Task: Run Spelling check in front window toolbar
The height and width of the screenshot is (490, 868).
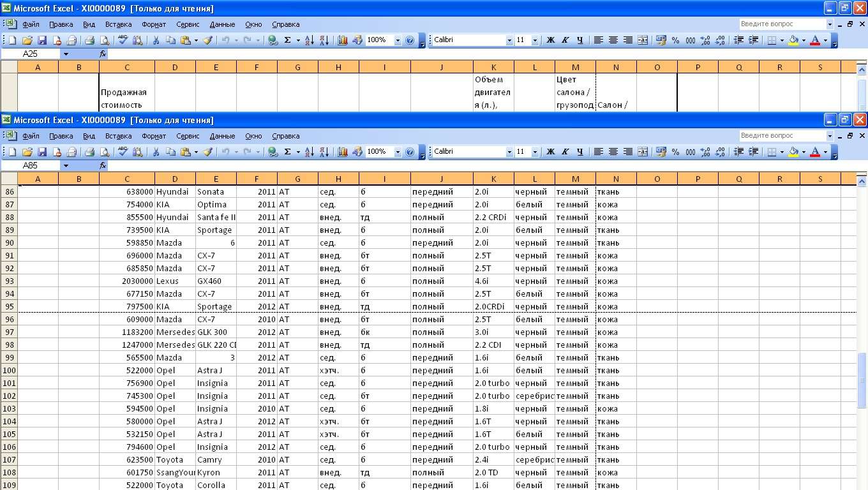Action: [x=123, y=152]
